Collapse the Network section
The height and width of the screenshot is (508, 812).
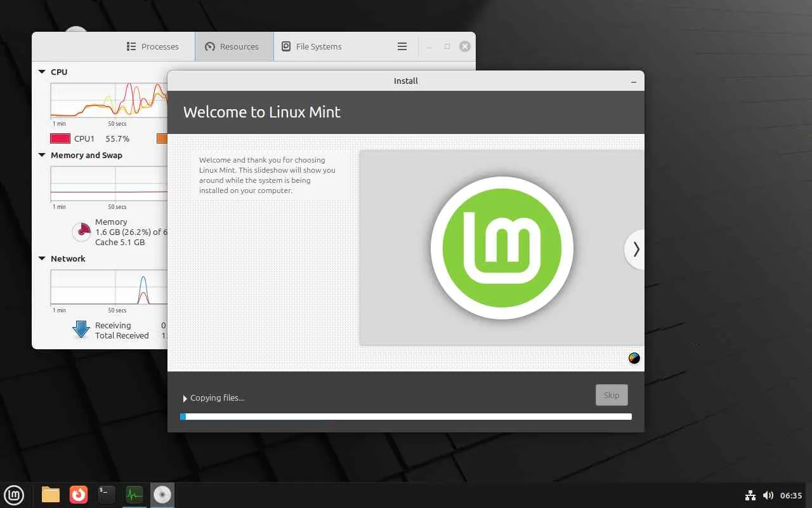click(42, 259)
